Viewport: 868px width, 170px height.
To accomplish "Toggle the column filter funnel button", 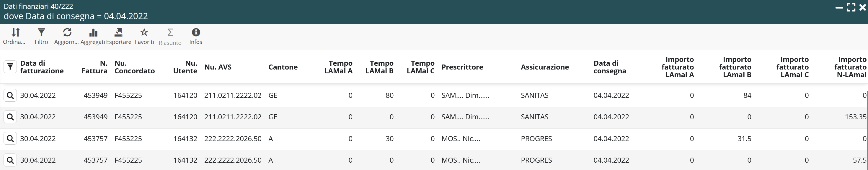I will coord(10,67).
